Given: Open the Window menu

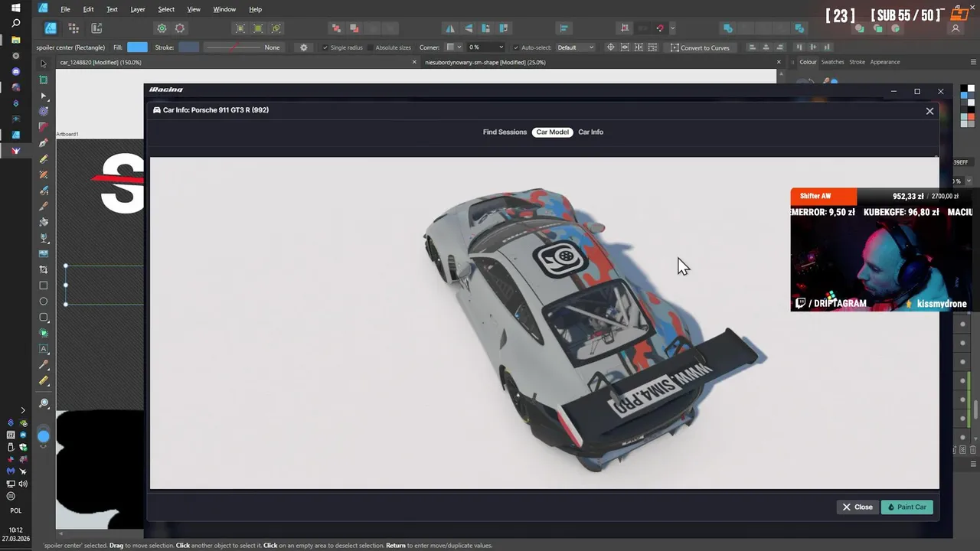Looking at the screenshot, I should click(x=224, y=9).
